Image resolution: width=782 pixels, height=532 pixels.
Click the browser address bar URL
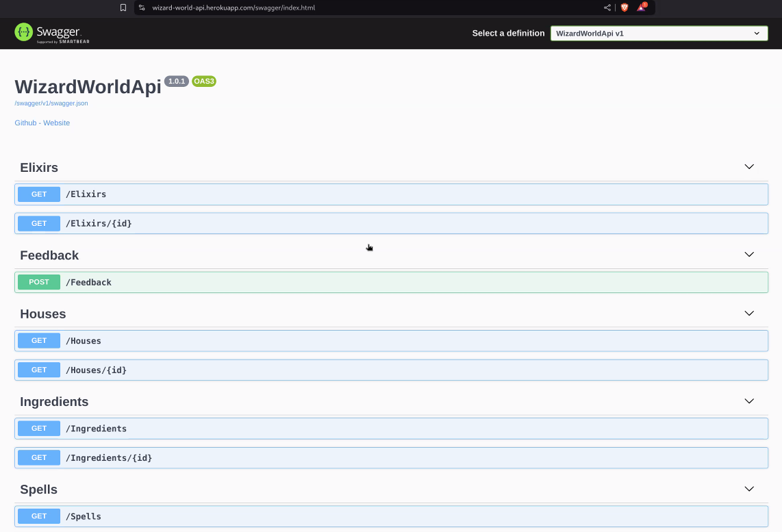(234, 8)
